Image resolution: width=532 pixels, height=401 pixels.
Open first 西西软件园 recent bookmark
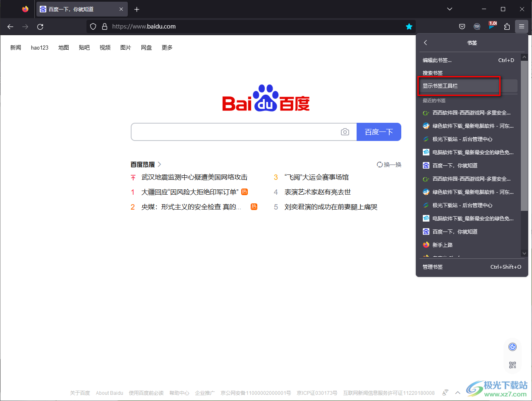point(468,113)
